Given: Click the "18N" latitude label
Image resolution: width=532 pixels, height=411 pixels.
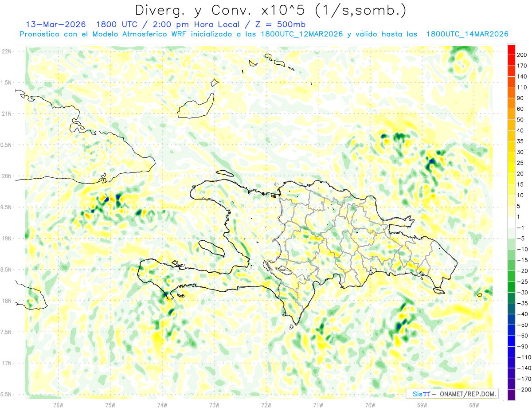Looking at the screenshot, I should 7,301.
